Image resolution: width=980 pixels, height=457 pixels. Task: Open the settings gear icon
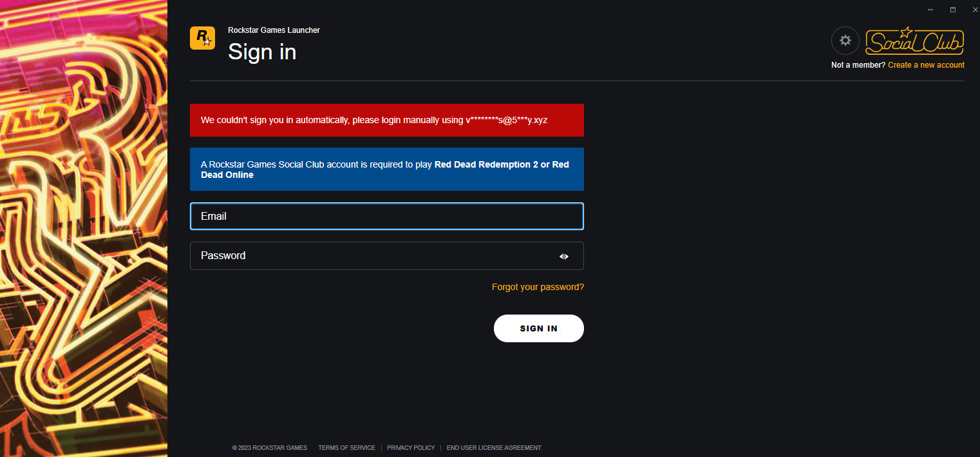pyautogui.click(x=845, y=41)
